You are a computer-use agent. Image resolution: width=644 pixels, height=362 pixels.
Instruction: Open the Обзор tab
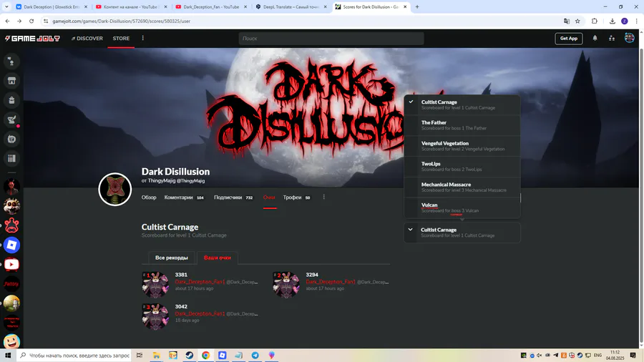point(149,197)
